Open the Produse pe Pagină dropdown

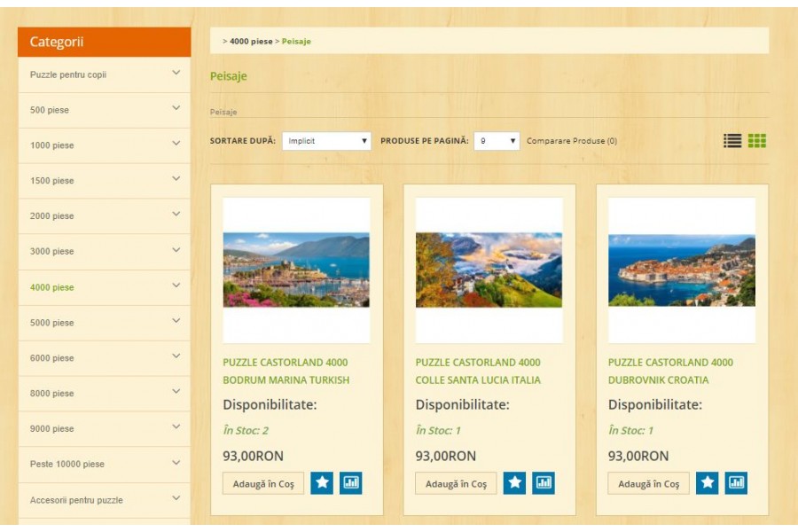pos(497,141)
